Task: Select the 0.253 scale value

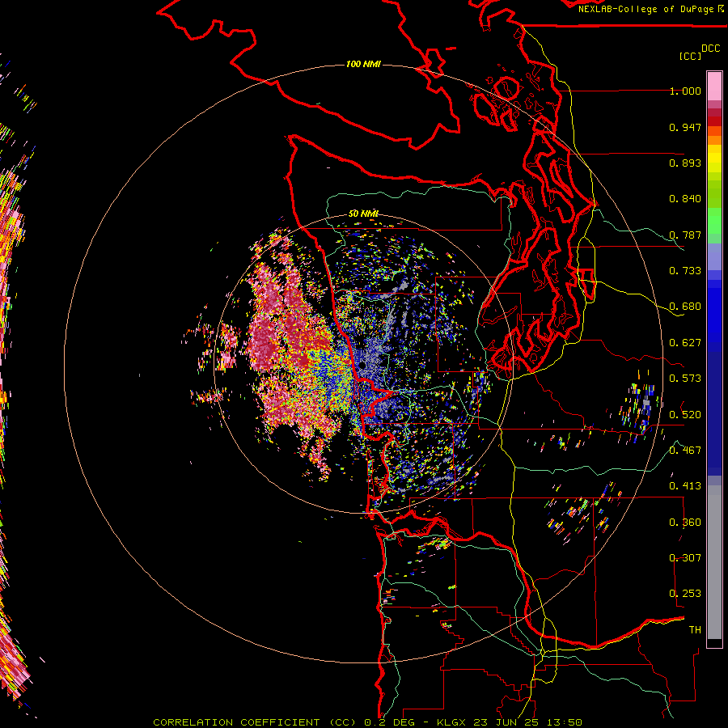Action: pos(685,594)
